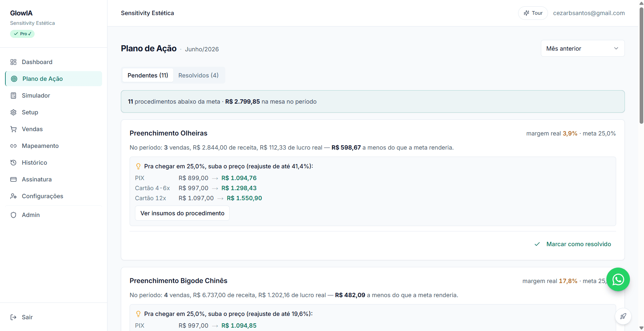
Task: Click the chevron of the period selector
Action: 616,48
